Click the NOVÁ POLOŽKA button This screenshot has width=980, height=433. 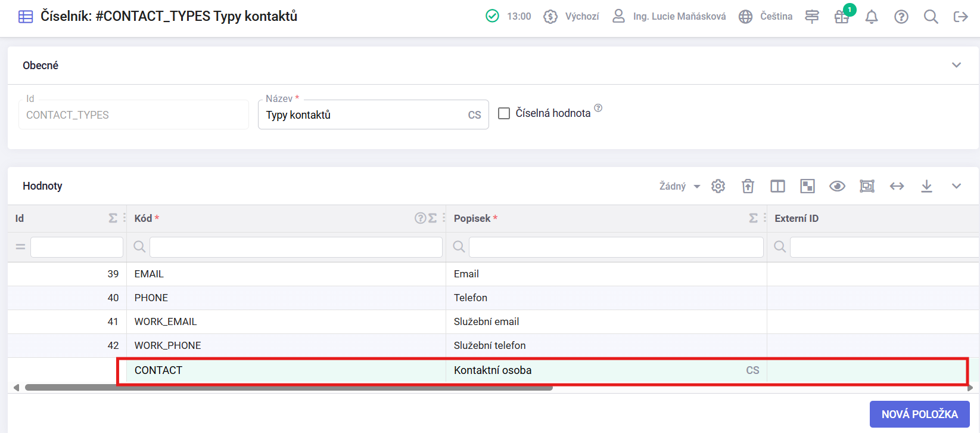920,414
